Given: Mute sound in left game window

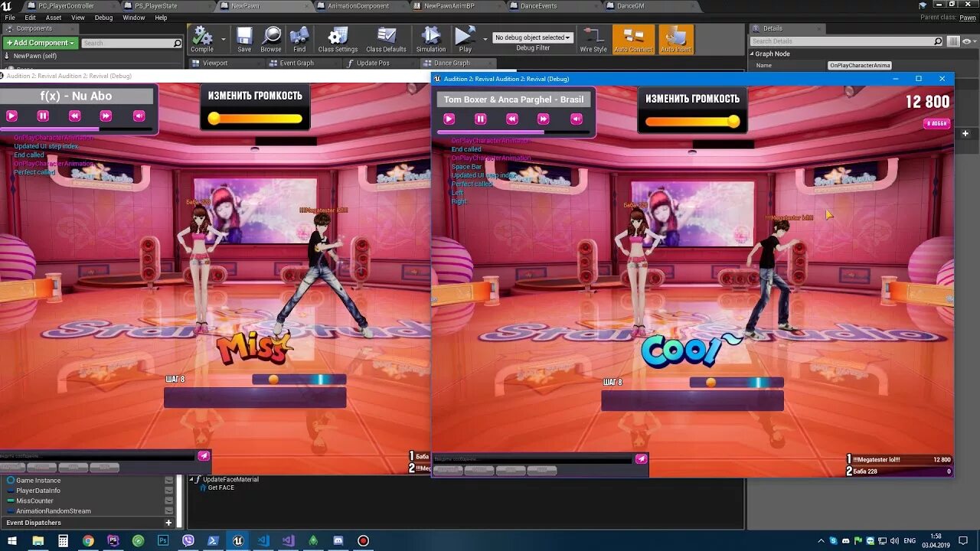Looking at the screenshot, I should click(139, 116).
